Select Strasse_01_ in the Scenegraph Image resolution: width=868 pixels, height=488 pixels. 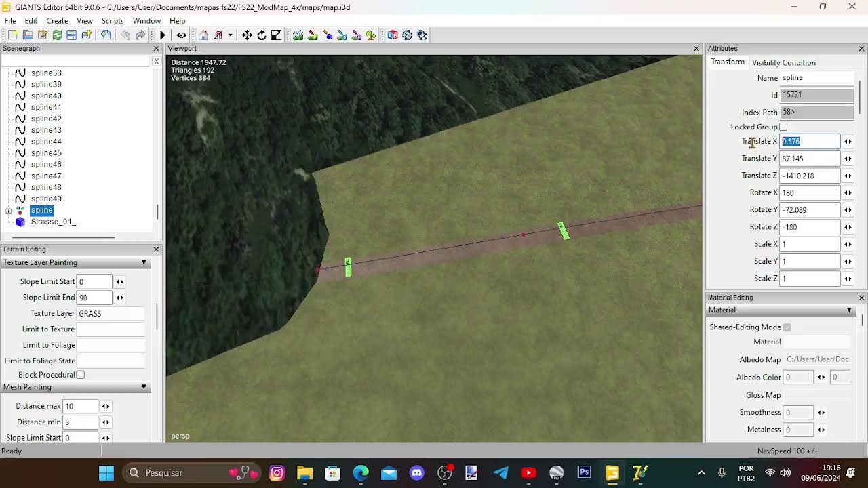54,222
